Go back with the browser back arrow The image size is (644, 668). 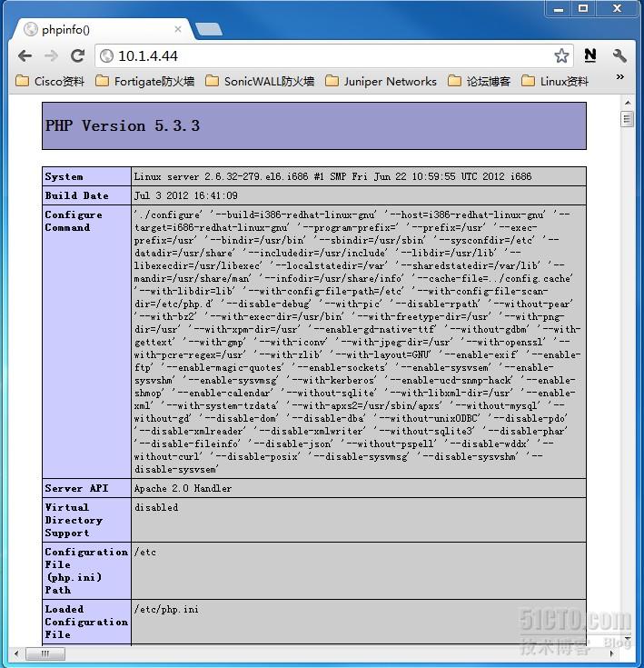[x=25, y=55]
